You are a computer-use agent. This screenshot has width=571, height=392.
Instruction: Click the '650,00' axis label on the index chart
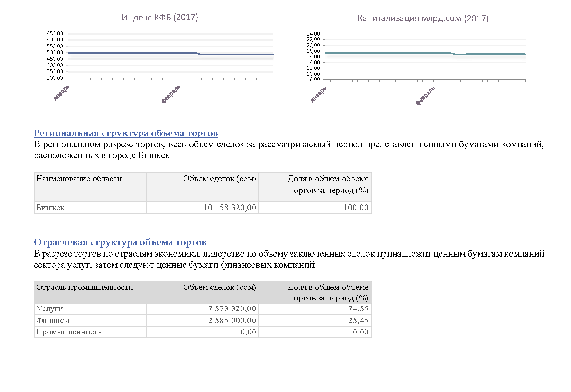55,34
